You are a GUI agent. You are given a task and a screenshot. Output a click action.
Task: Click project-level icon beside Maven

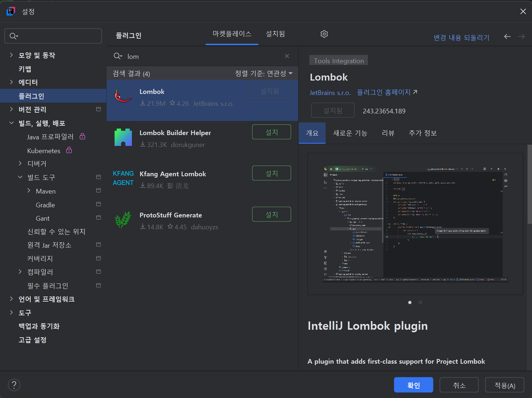point(98,190)
